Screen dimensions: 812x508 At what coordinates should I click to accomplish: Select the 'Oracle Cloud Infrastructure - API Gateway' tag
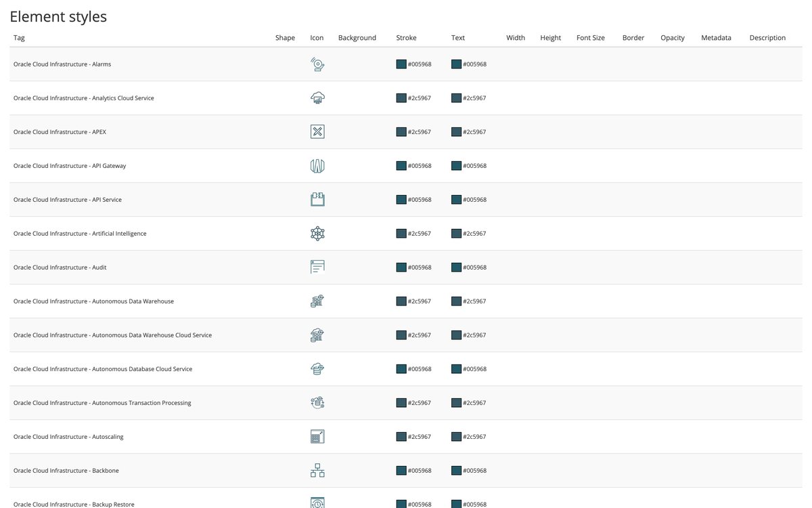click(x=70, y=166)
